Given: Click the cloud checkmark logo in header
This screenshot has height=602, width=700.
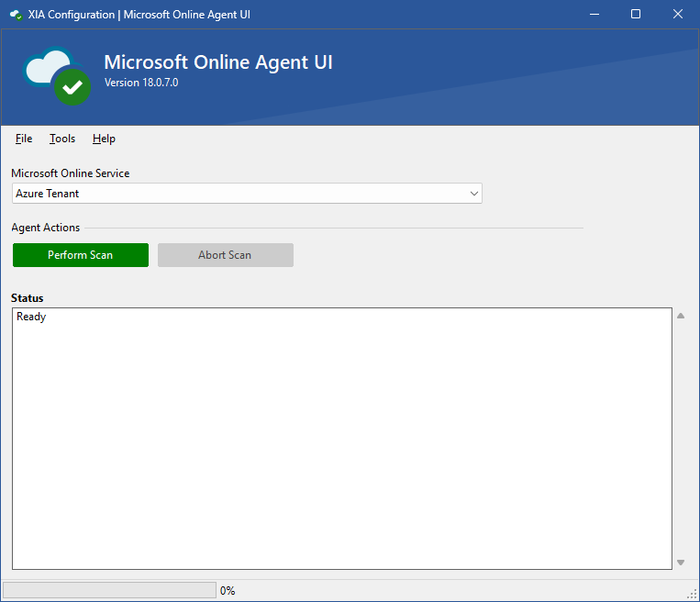Looking at the screenshot, I should [x=58, y=76].
